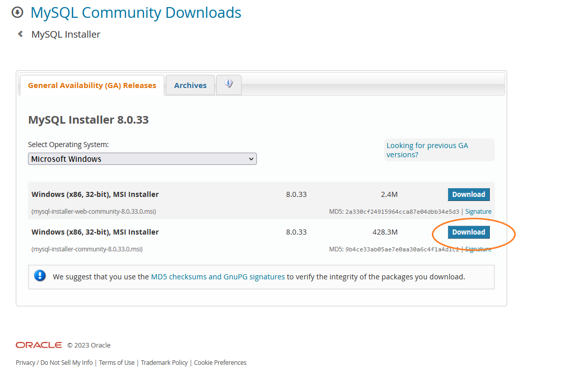
Task: Switch to the Archives tab
Action: [190, 85]
